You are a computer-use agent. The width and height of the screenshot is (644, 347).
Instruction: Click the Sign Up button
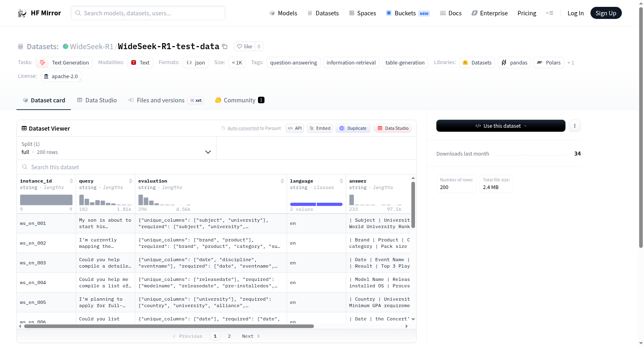[x=606, y=13]
